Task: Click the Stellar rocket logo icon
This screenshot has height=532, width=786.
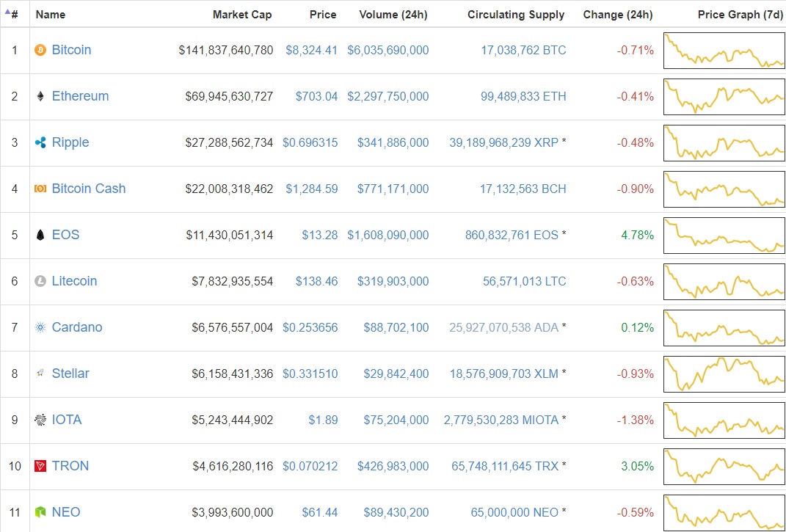Action: coord(40,374)
